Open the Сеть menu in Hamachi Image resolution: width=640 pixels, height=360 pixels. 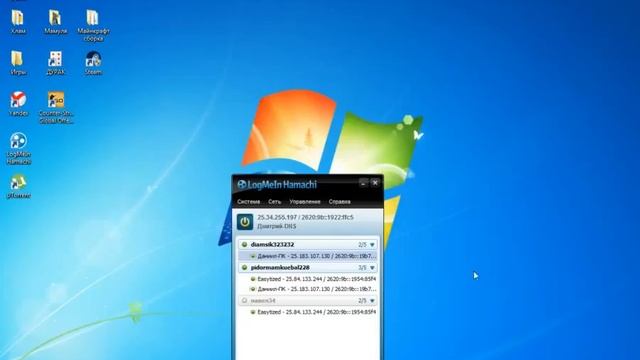275,202
